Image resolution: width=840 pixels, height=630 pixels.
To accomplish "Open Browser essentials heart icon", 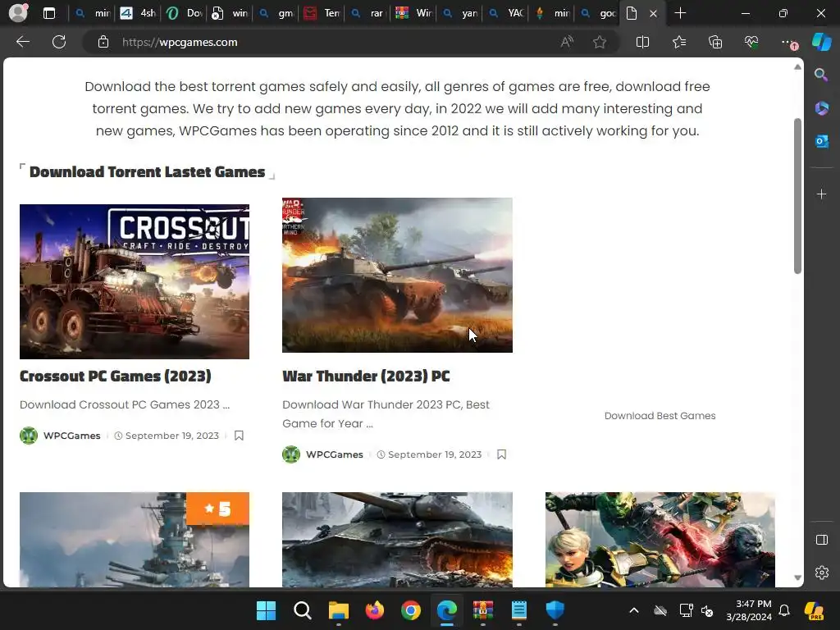I will click(x=751, y=42).
